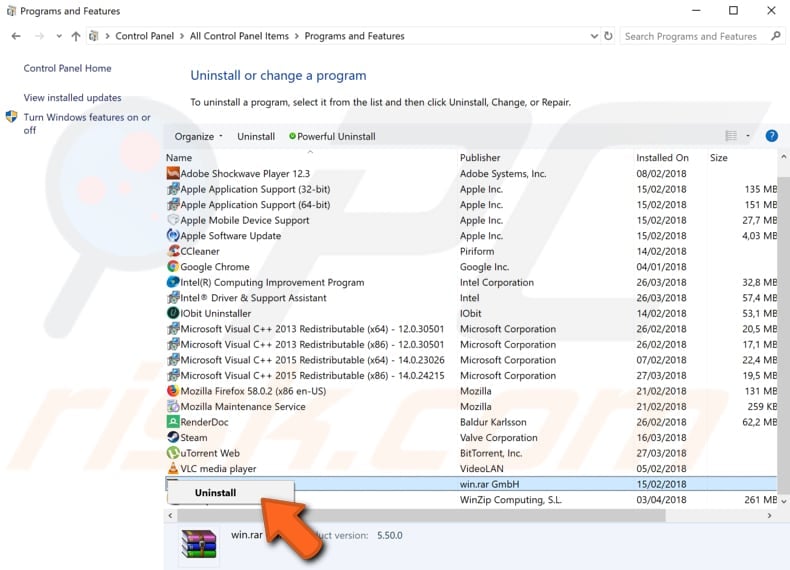This screenshot has width=790, height=570.
Task: Click the Apple Application Support (32-bit) icon
Action: pyautogui.click(x=173, y=189)
